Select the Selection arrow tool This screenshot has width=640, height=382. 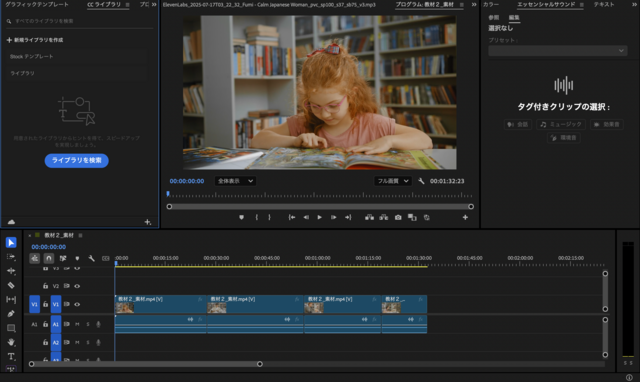[11, 242]
